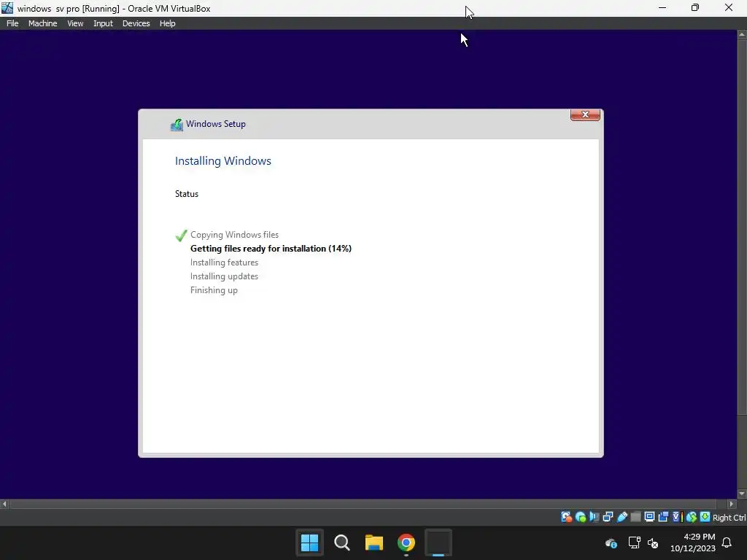Image resolution: width=747 pixels, height=560 pixels.
Task: Click the Installing features step
Action: click(224, 262)
